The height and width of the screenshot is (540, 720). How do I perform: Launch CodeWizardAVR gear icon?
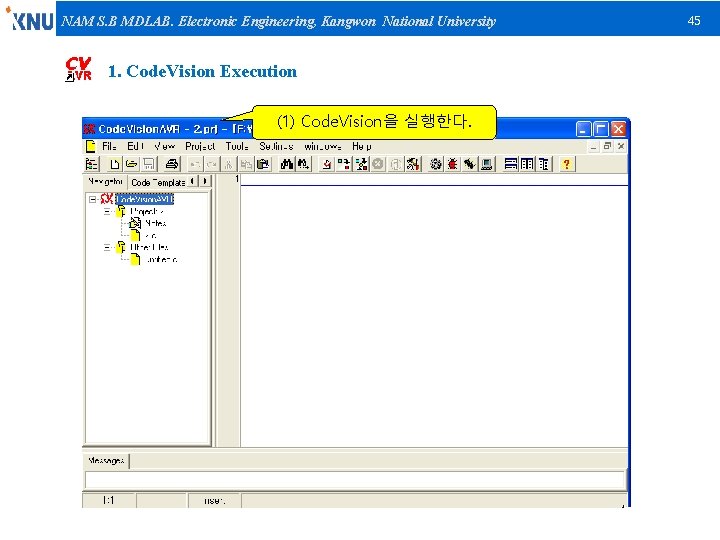click(436, 164)
